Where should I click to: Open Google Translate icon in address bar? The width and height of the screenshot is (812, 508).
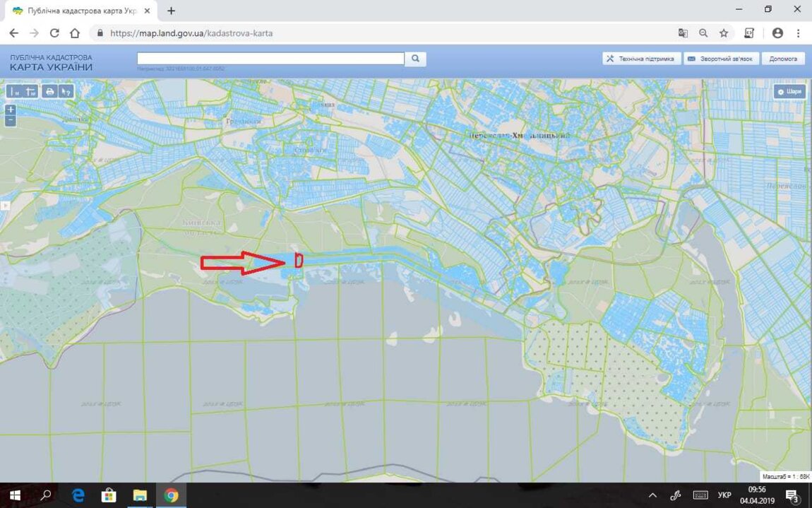click(x=683, y=33)
